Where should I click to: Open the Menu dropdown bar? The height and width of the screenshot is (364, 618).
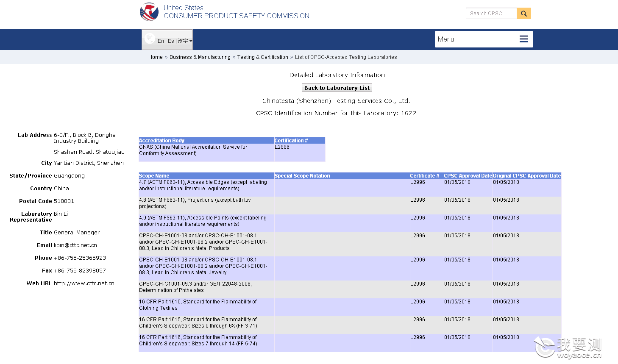point(484,39)
